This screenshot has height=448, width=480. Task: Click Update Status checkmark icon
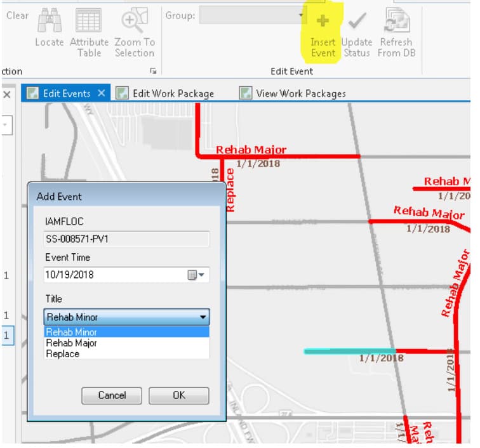click(357, 22)
